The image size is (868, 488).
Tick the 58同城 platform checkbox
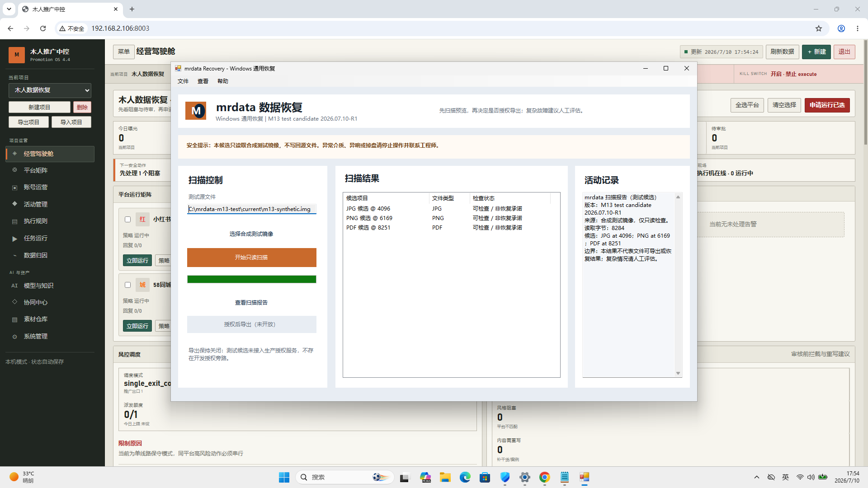[127, 285]
